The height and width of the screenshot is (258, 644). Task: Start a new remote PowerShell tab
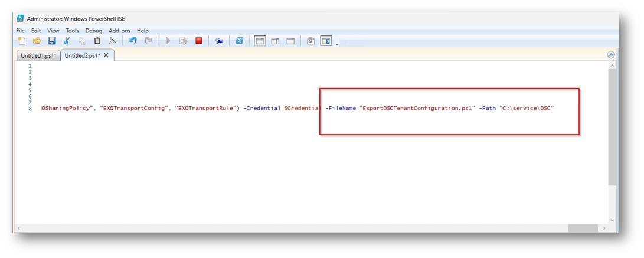(x=219, y=41)
